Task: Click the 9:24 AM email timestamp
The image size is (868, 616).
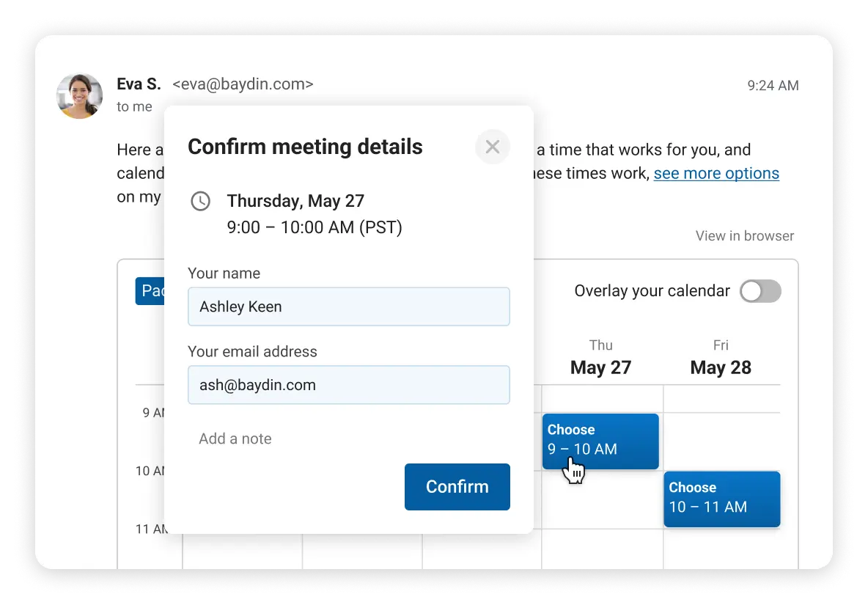Action: (x=773, y=86)
